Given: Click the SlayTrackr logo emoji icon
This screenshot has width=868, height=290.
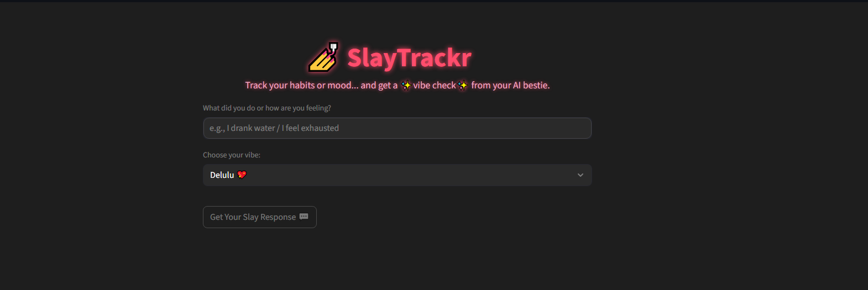Looking at the screenshot, I should point(324,57).
